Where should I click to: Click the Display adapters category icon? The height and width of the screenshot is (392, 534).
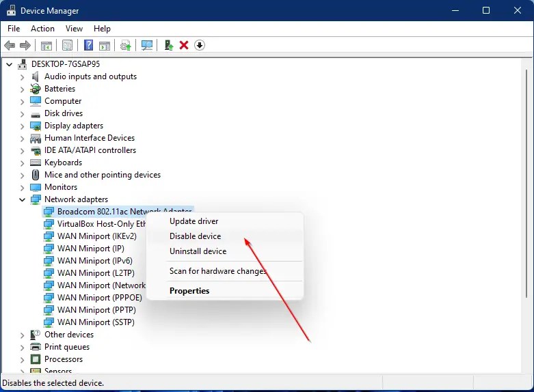(36, 126)
